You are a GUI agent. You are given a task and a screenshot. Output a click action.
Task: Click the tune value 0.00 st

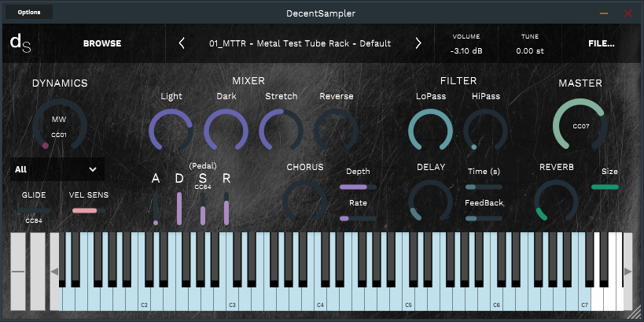(530, 51)
